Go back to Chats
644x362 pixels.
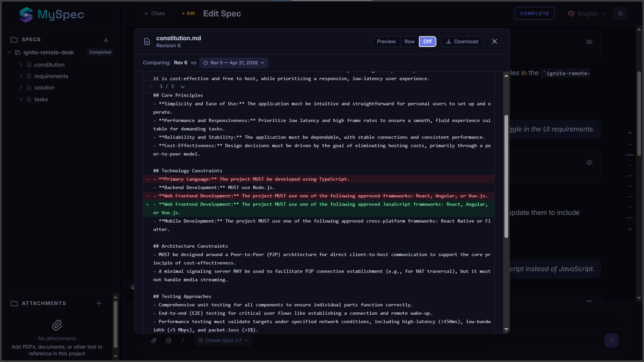[155, 13]
